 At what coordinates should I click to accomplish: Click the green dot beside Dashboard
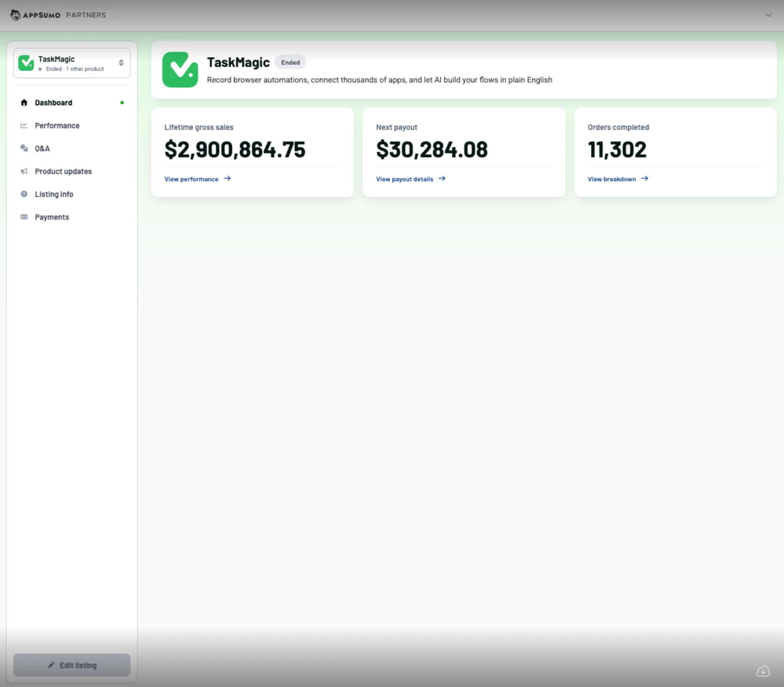point(122,102)
